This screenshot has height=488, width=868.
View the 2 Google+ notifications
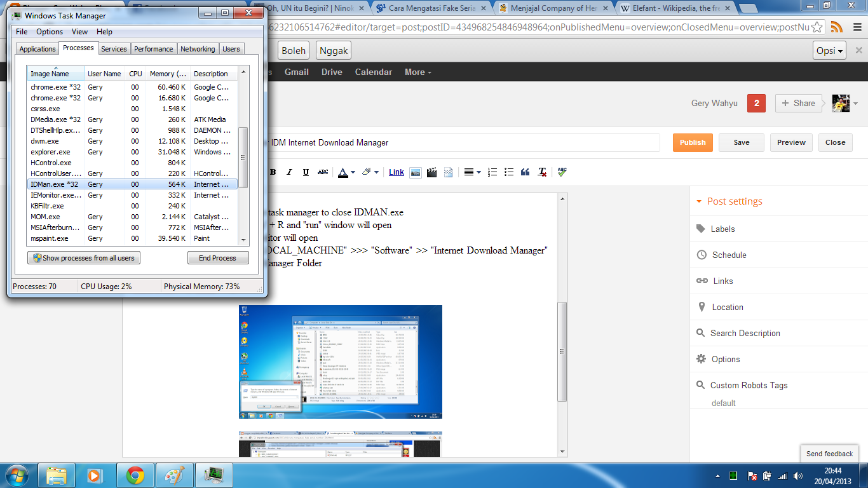pyautogui.click(x=756, y=103)
